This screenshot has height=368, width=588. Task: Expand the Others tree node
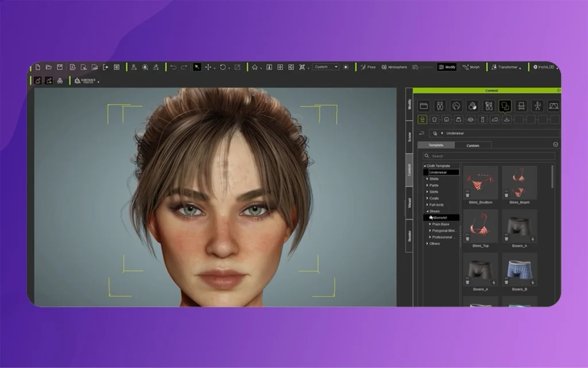[x=427, y=244]
